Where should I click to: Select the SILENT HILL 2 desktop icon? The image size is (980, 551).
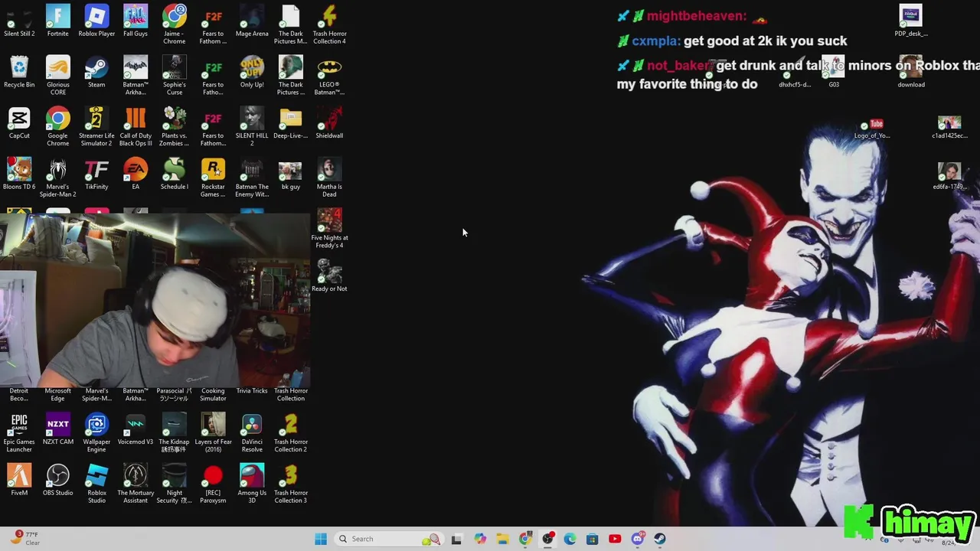pyautogui.click(x=252, y=127)
